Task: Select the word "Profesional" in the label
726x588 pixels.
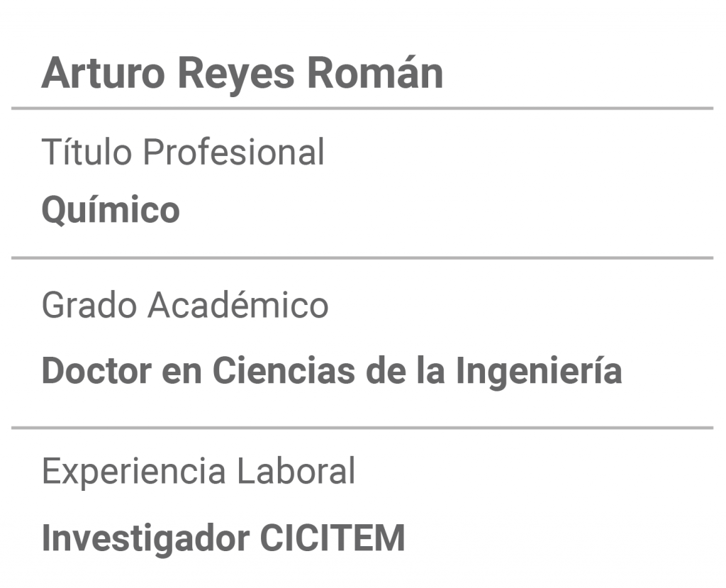Action: coord(234,151)
